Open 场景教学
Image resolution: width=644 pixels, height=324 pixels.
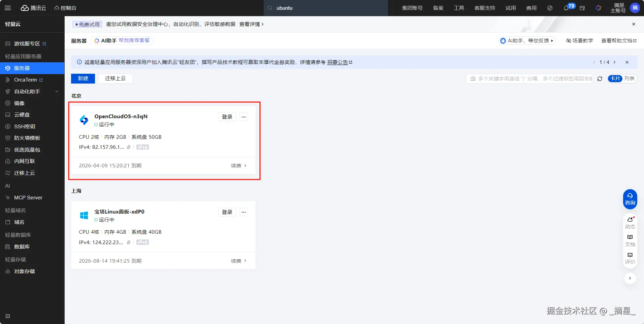click(x=580, y=41)
